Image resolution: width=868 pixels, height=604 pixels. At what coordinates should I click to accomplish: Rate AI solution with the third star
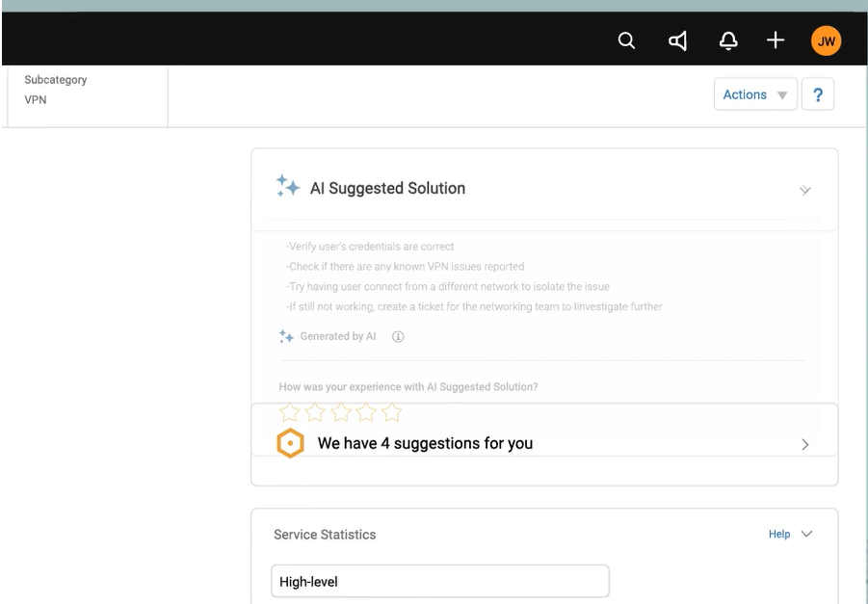pyautogui.click(x=340, y=413)
